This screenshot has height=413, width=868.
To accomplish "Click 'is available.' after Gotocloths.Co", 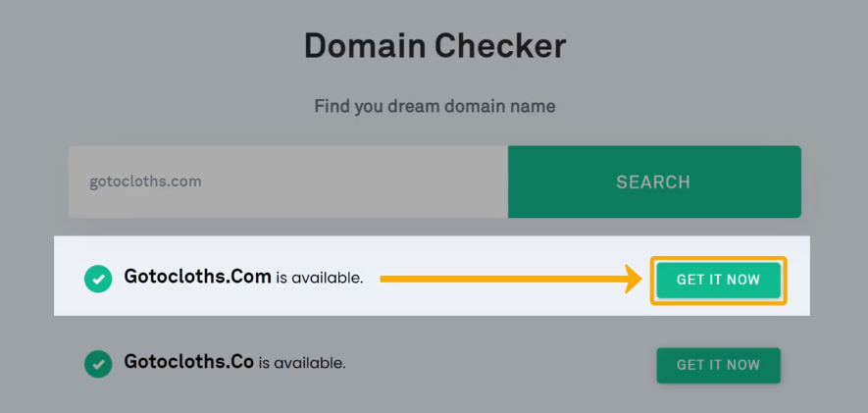I will [x=302, y=364].
